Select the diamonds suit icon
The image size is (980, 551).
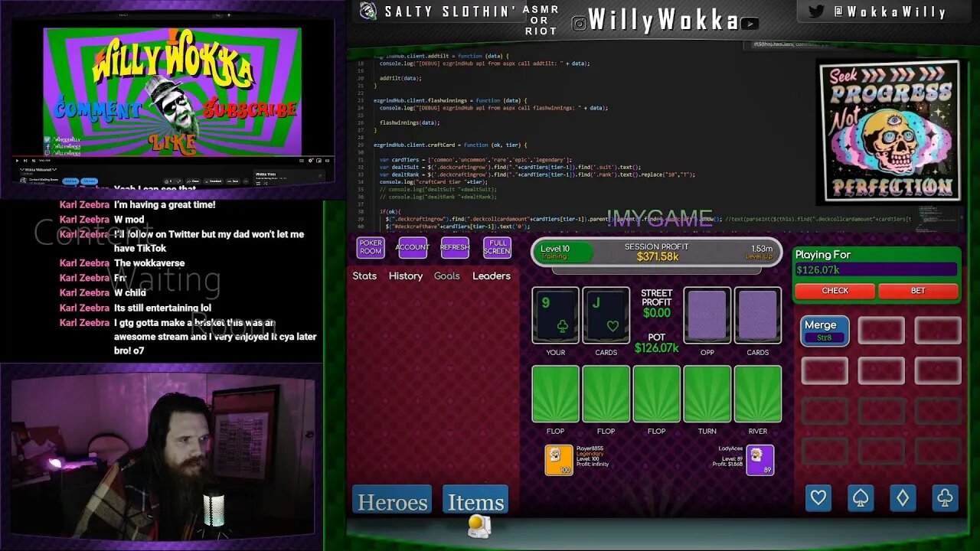[x=903, y=498]
